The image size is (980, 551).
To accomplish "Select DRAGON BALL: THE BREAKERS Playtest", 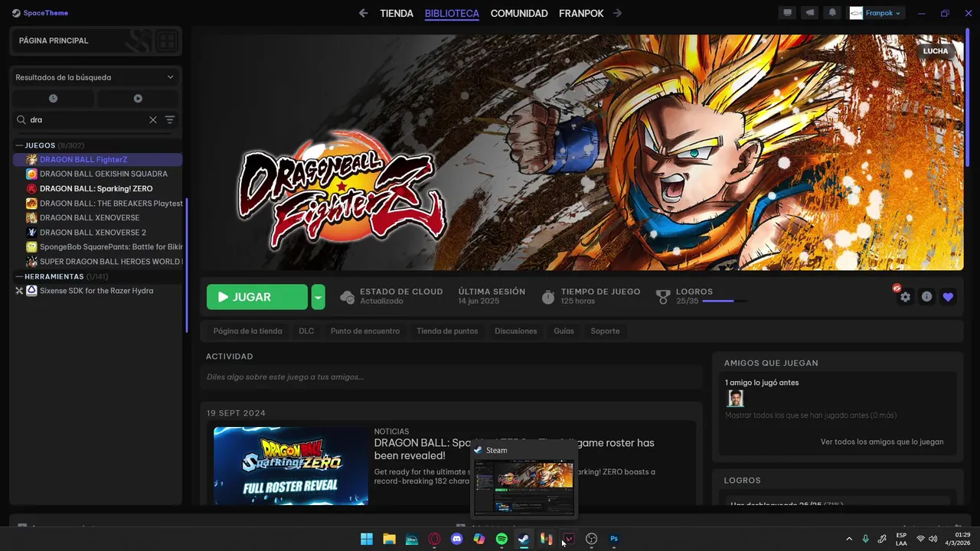I will (97, 204).
